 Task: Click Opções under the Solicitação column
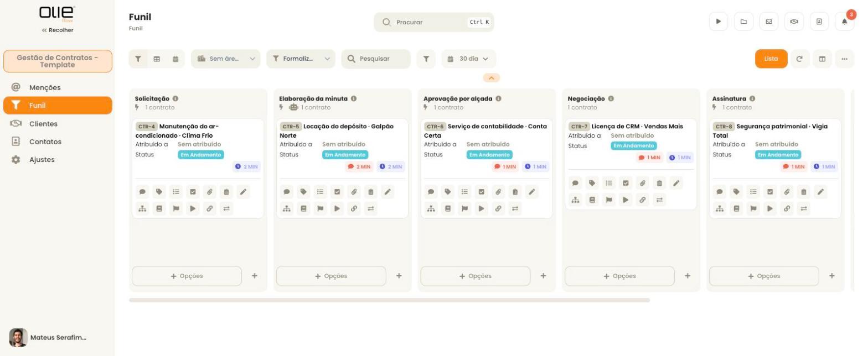click(x=187, y=276)
